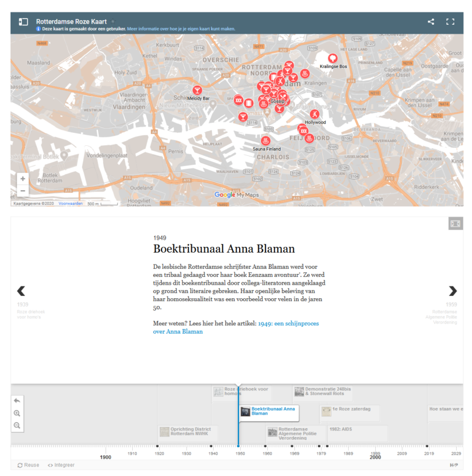Open 'Meer informatie over hoe je eigen kaart' link
The height and width of the screenshot is (476, 472).
181,29
